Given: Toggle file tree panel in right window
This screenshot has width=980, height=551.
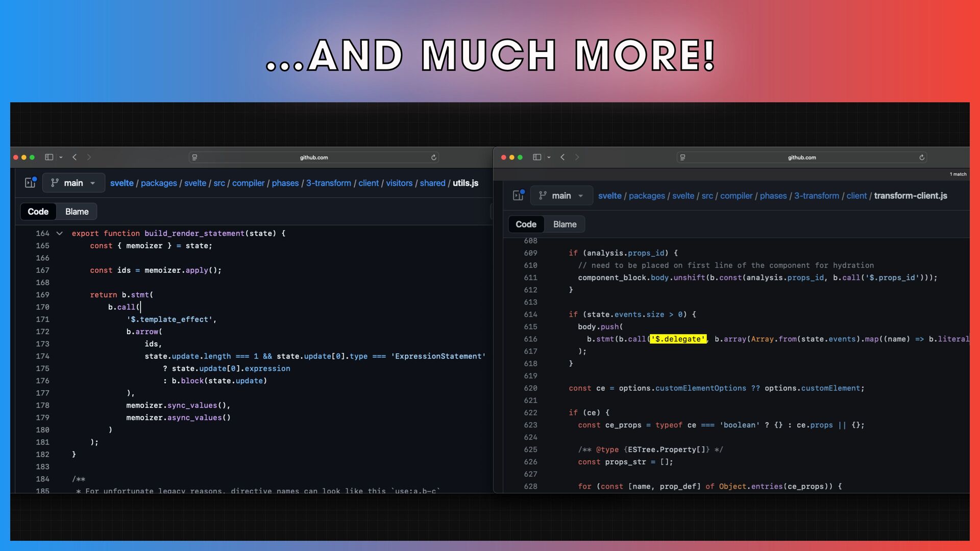Looking at the screenshot, I should pos(518,195).
